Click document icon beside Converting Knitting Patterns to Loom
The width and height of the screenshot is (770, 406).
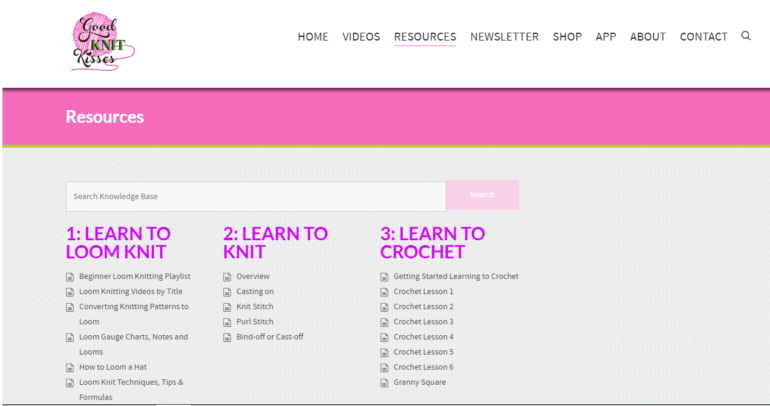70,307
